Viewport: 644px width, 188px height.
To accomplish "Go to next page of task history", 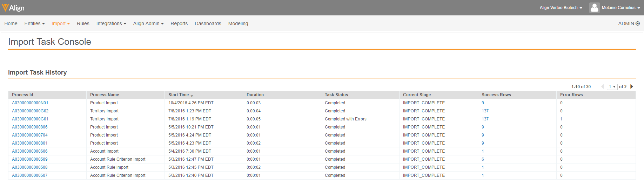I will point(632,86).
